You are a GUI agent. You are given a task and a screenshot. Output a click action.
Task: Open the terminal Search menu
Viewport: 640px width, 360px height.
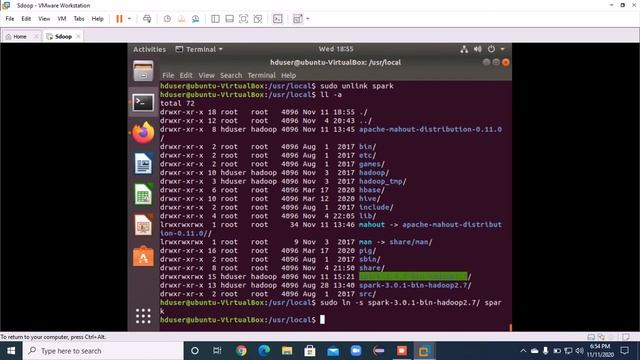point(231,76)
